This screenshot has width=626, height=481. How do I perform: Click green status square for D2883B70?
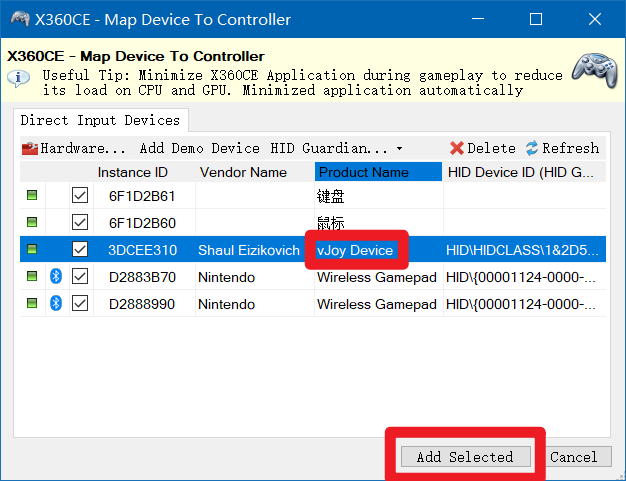click(32, 276)
